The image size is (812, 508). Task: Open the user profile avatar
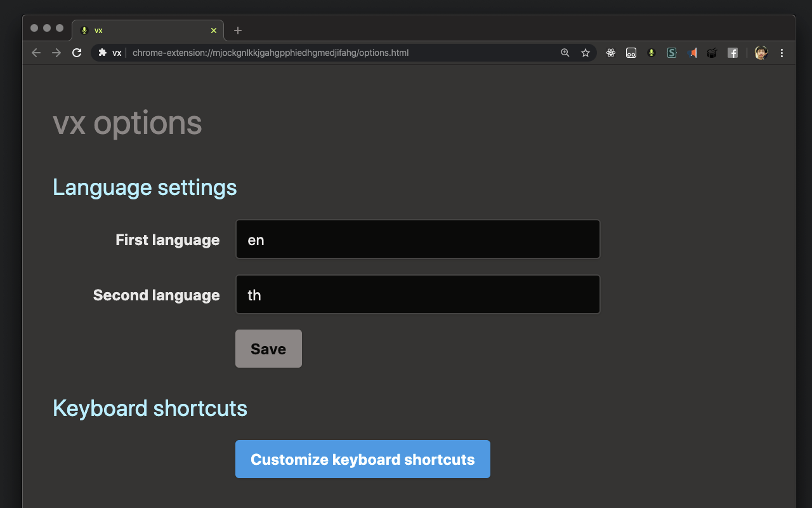[x=761, y=53]
